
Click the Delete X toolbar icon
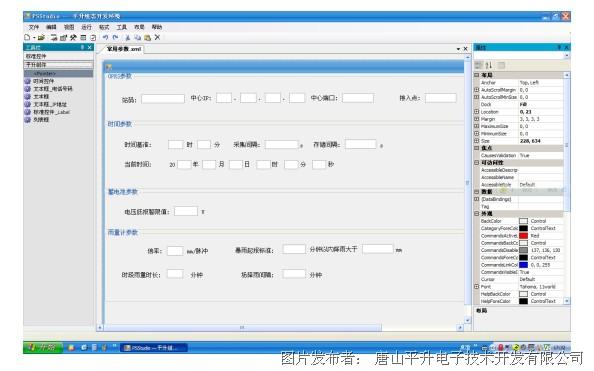[157, 38]
